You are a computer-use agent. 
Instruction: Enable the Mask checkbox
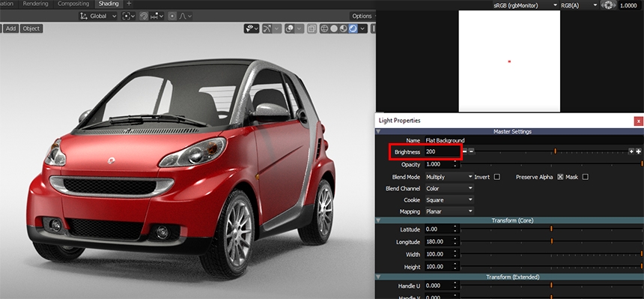(586, 177)
